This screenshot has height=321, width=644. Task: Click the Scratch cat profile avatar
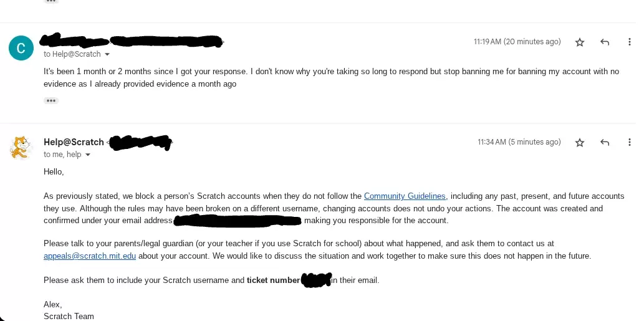[21, 148]
